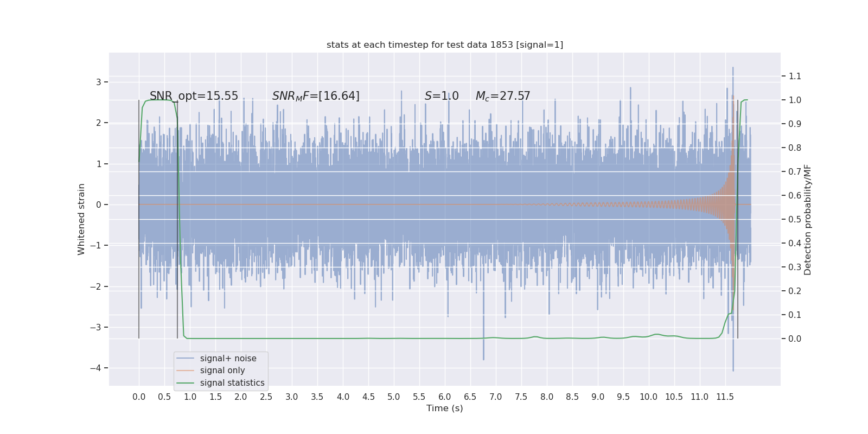Click the x-axis tick label 8.5
The image size is (868, 434).
point(572,397)
